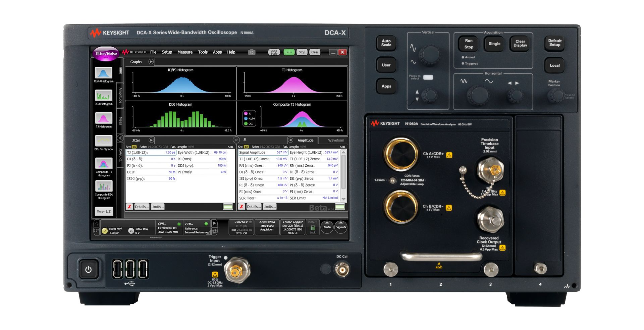Toggle the on-screen green Run button
Image resolution: width=644 pixels, height=330 pixels.
[x=289, y=52]
